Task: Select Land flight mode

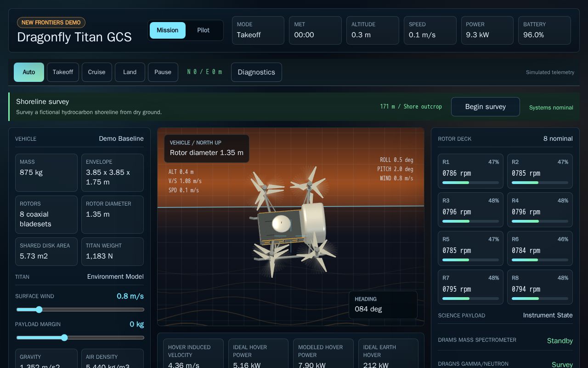Action: pos(130,72)
